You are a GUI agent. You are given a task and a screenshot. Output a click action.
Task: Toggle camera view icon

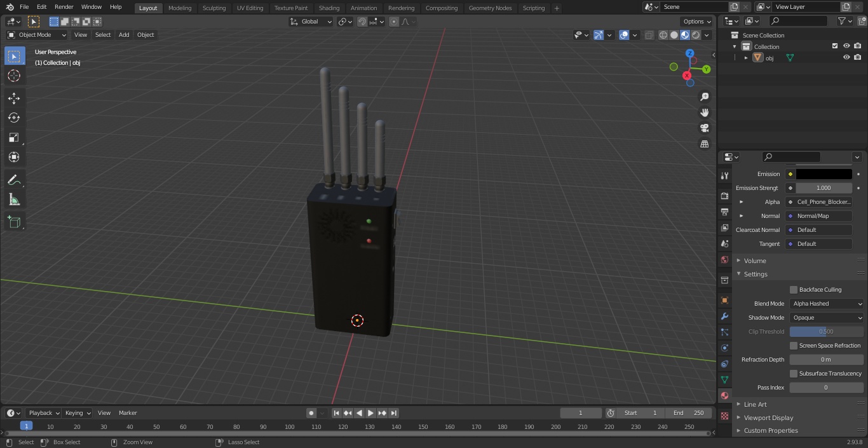click(x=704, y=128)
